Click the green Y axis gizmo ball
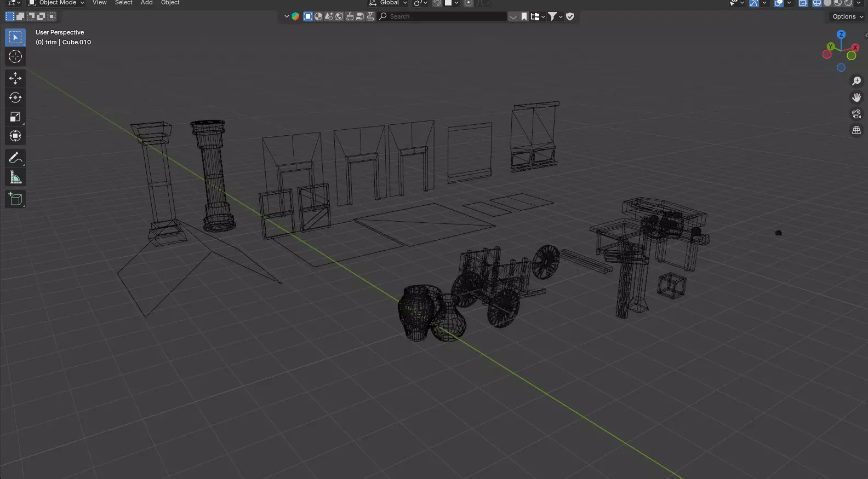868x479 pixels. pyautogui.click(x=831, y=47)
